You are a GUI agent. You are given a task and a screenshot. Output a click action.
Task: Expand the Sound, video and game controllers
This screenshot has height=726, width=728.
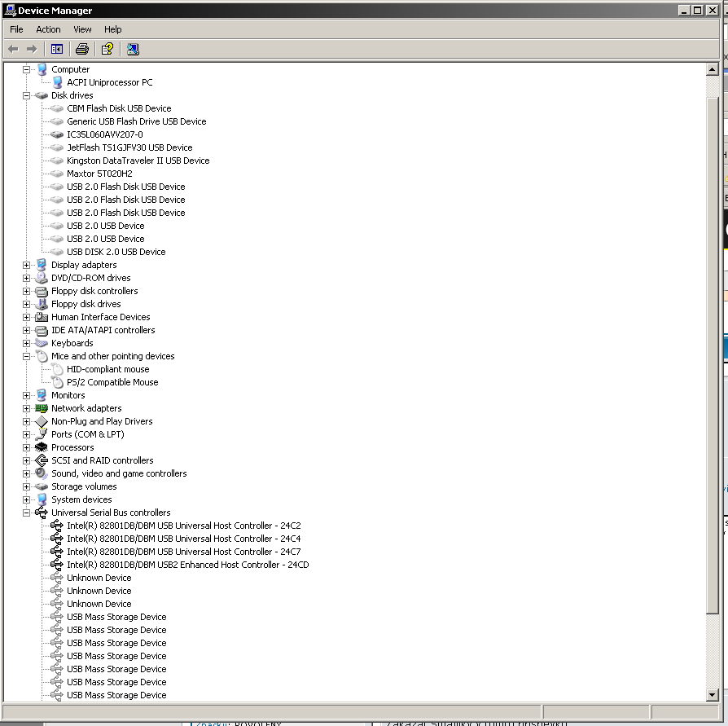click(x=26, y=473)
